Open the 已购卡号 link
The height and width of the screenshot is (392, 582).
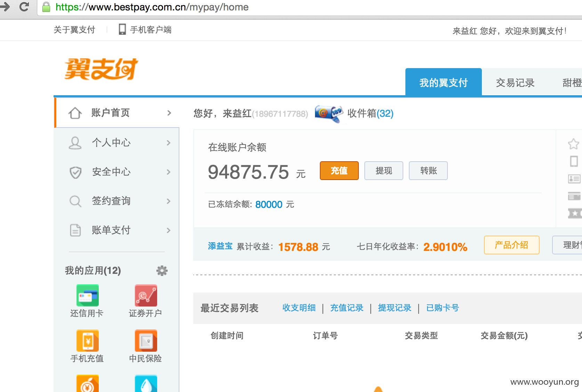443,308
